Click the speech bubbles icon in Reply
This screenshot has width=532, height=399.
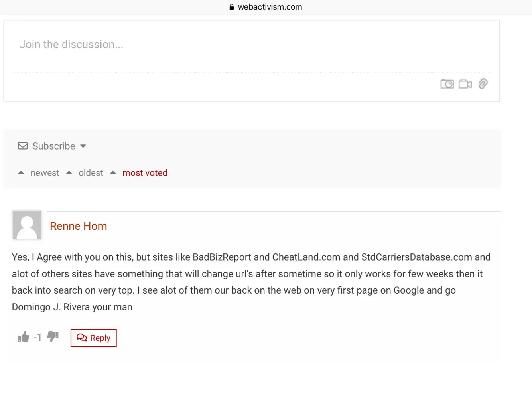tap(82, 338)
